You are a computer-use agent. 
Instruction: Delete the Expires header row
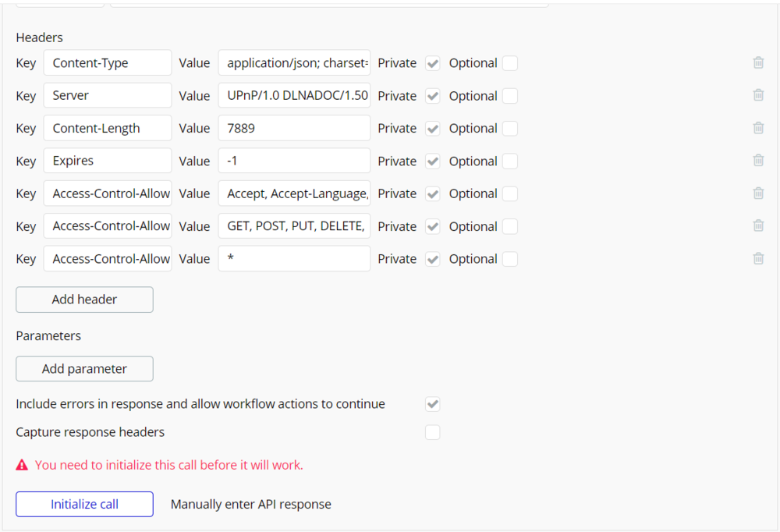click(758, 161)
